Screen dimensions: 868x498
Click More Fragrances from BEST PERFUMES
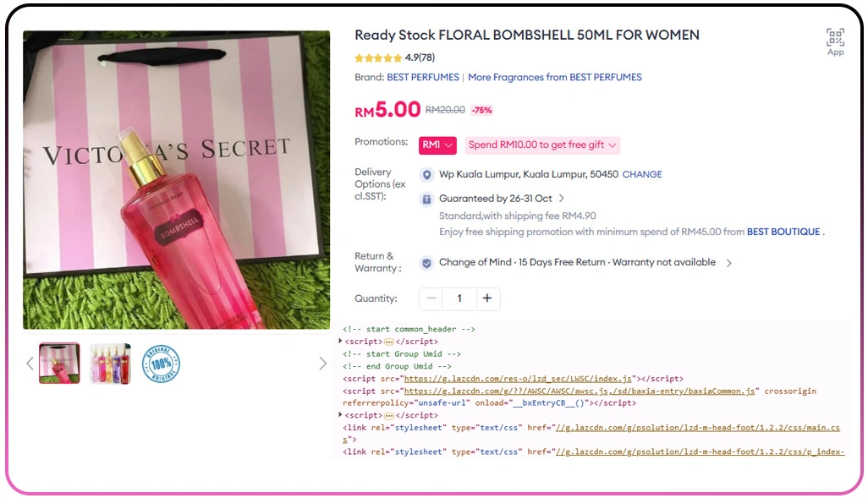[555, 78]
